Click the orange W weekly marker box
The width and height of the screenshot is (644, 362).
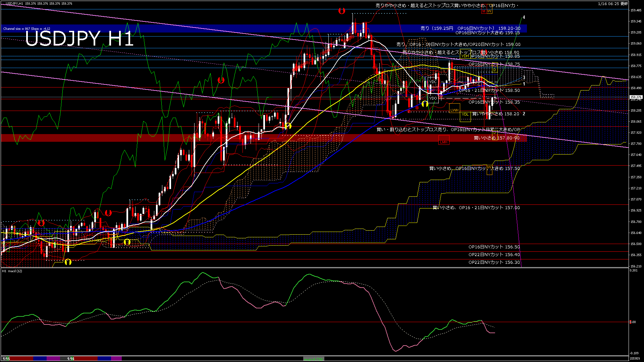[x=489, y=11]
